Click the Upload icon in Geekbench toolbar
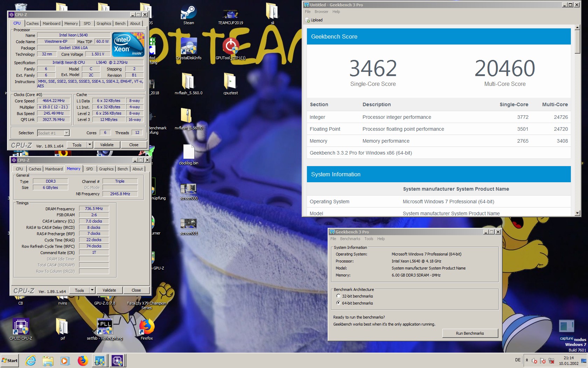Image resolution: width=588 pixels, height=368 pixels. click(308, 20)
